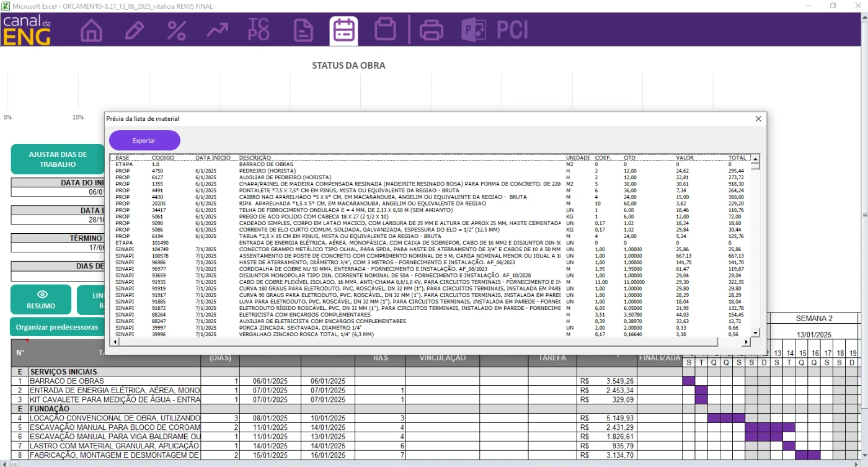The image size is (868, 467).
Task: Click the Organizar predecessoras button
Action: [x=57, y=327]
